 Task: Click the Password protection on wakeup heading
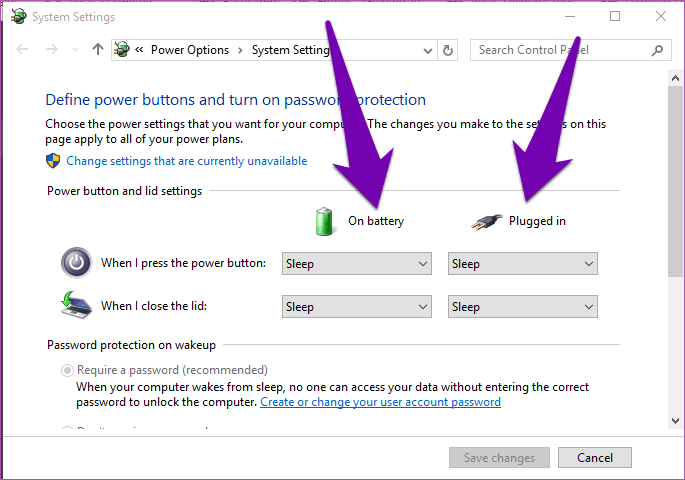[131, 345]
